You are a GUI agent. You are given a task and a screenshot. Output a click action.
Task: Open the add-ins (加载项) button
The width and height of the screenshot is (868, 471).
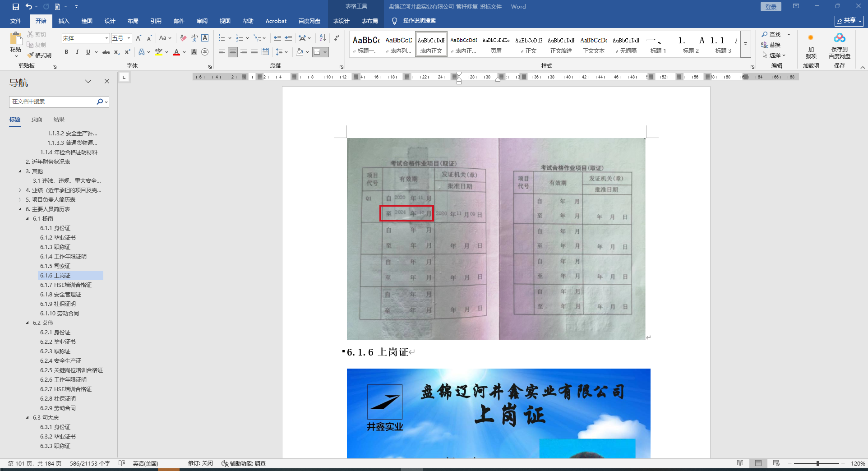(x=811, y=46)
